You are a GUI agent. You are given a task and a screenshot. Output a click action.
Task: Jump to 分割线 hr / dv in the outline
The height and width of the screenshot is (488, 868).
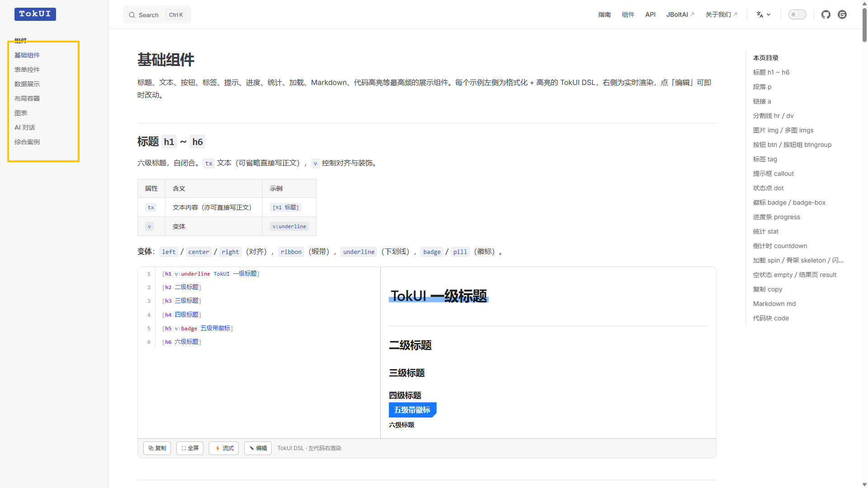(774, 116)
